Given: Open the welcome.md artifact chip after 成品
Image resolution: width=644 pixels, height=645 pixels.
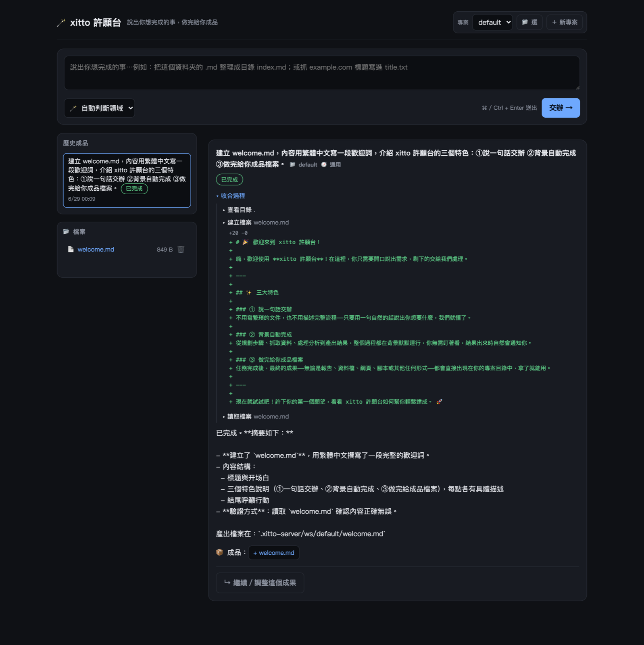Looking at the screenshot, I should 274,553.
